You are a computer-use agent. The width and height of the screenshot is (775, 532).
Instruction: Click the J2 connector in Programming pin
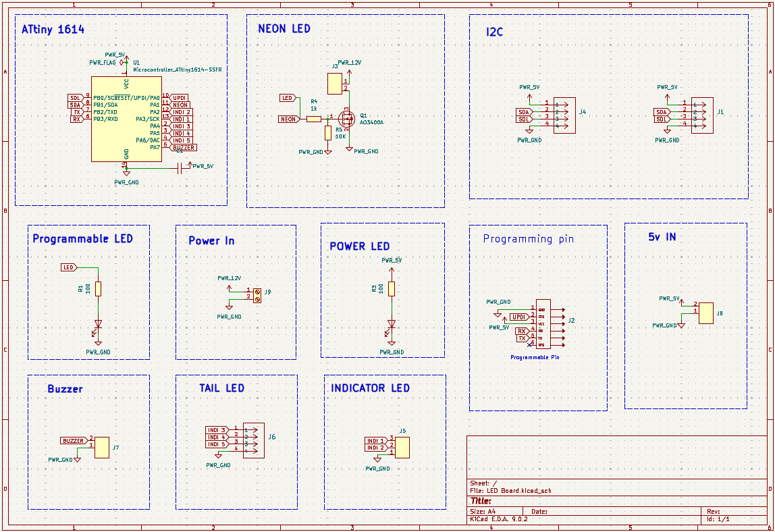pyautogui.click(x=543, y=324)
